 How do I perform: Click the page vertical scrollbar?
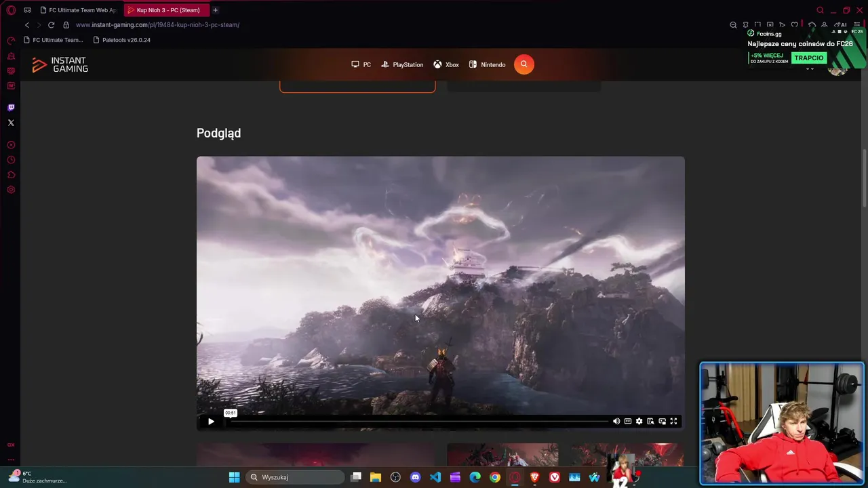[864, 178]
